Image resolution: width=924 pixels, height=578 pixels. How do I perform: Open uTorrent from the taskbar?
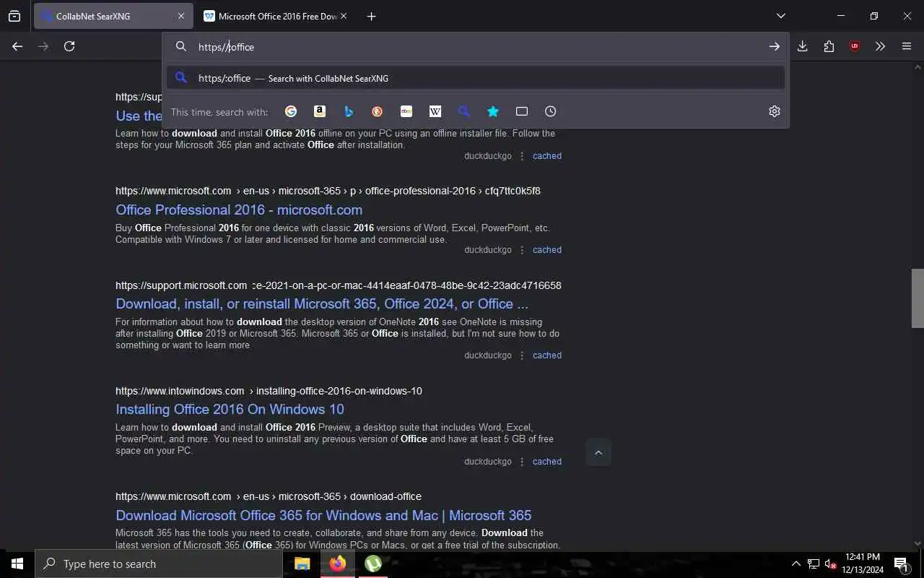point(372,564)
